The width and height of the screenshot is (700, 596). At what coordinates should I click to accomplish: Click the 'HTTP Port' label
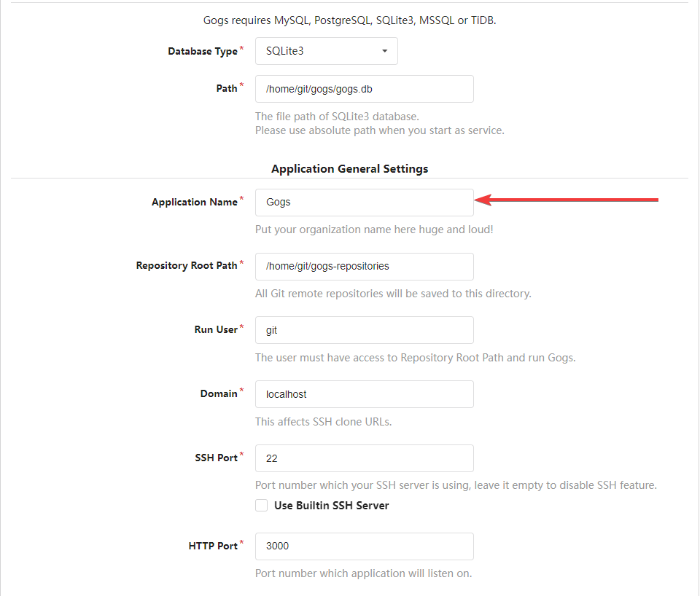(x=213, y=546)
